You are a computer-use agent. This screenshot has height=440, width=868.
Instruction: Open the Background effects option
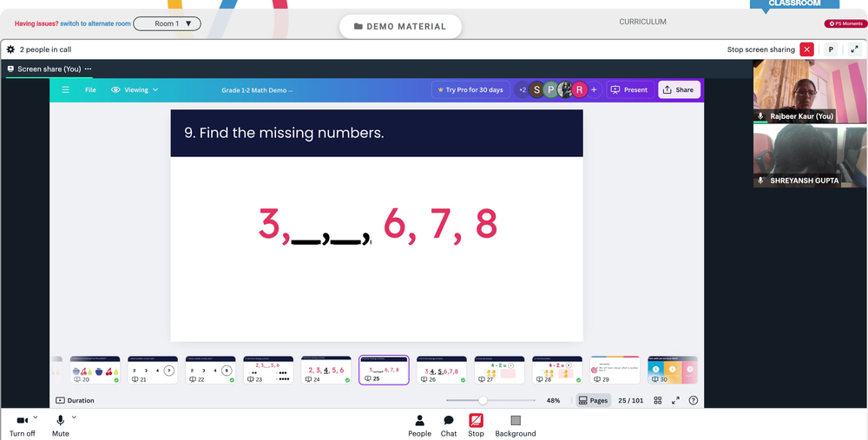[516, 425]
